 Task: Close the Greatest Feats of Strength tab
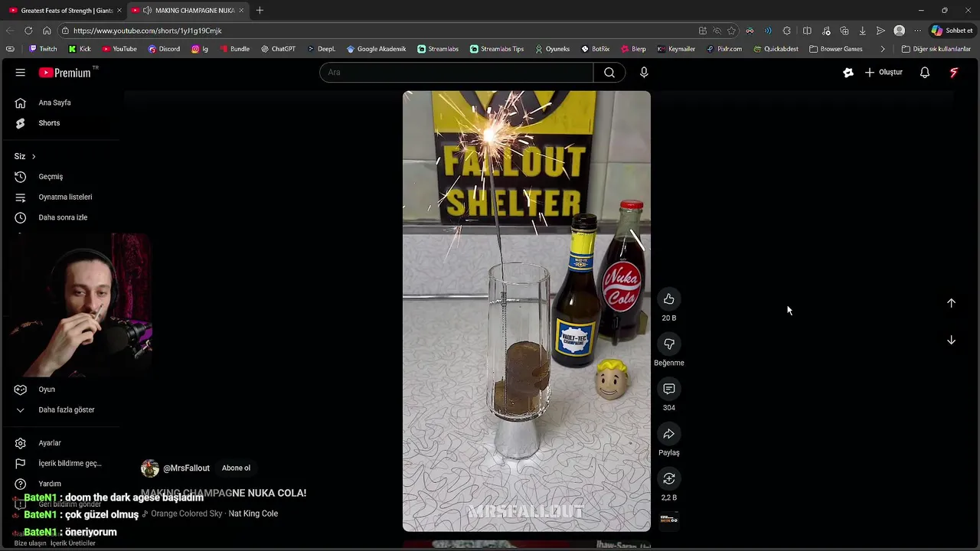point(119,11)
